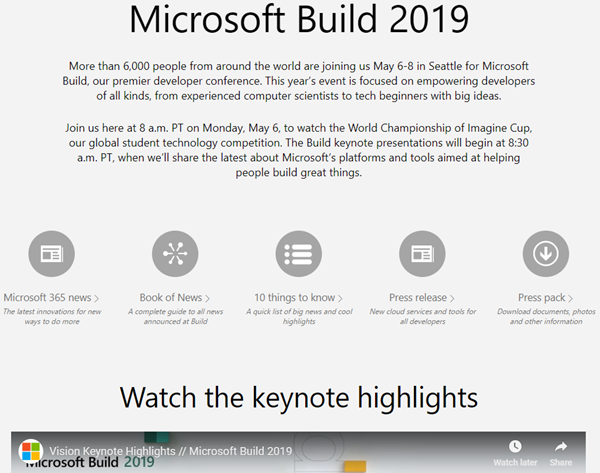Click the paragraph starting 'More than 6,000 people'

[299, 81]
